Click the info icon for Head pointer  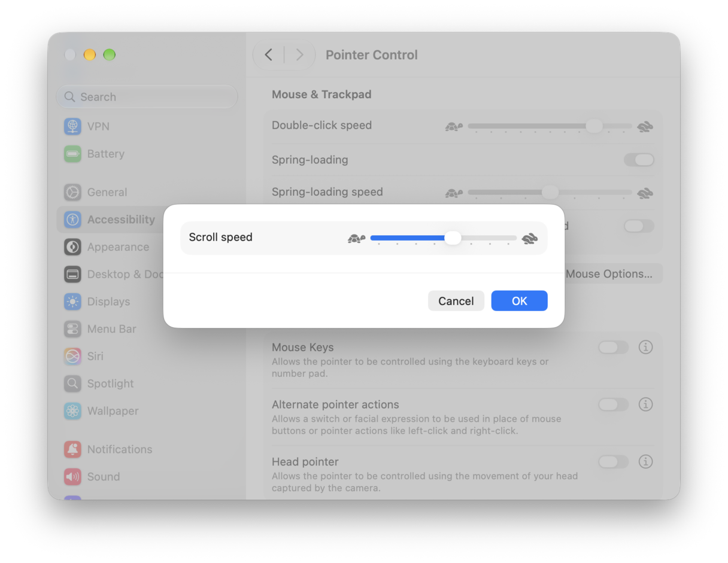click(645, 462)
